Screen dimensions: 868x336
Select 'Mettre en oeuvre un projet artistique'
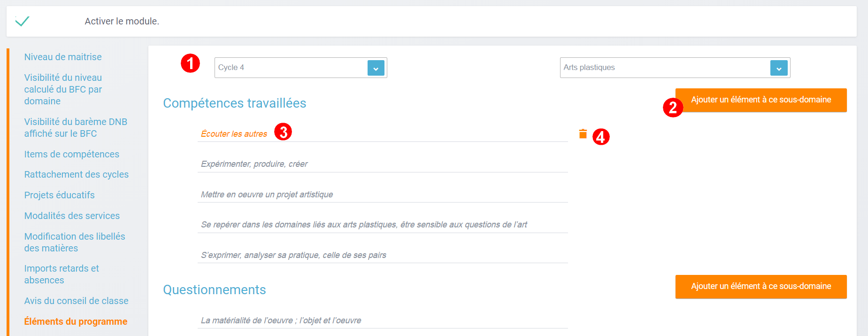click(x=383, y=195)
